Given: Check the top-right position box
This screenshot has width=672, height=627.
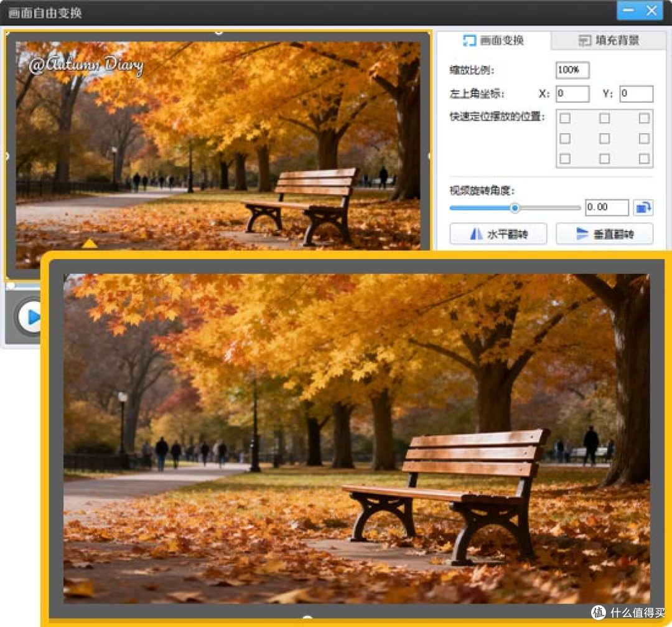Looking at the screenshot, I should point(644,118).
